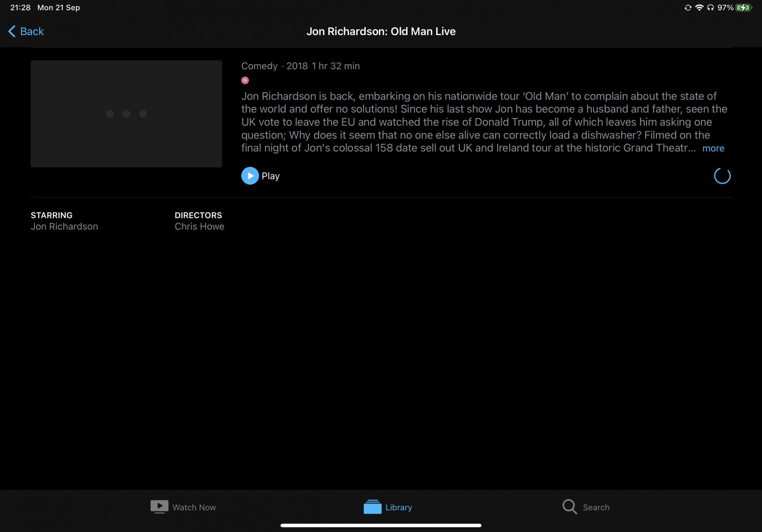This screenshot has height=532, width=762.
Task: Tap the battery status icon
Action: pos(744,8)
